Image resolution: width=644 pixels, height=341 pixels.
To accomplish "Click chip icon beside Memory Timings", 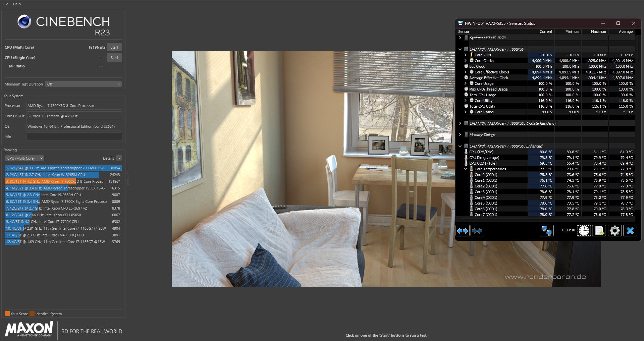I will (466, 135).
